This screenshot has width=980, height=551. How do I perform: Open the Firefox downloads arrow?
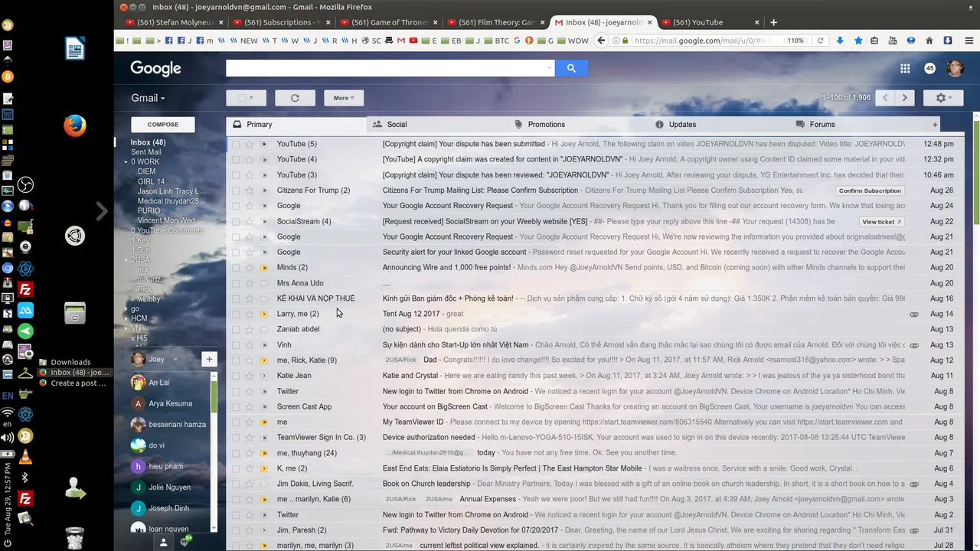click(840, 41)
